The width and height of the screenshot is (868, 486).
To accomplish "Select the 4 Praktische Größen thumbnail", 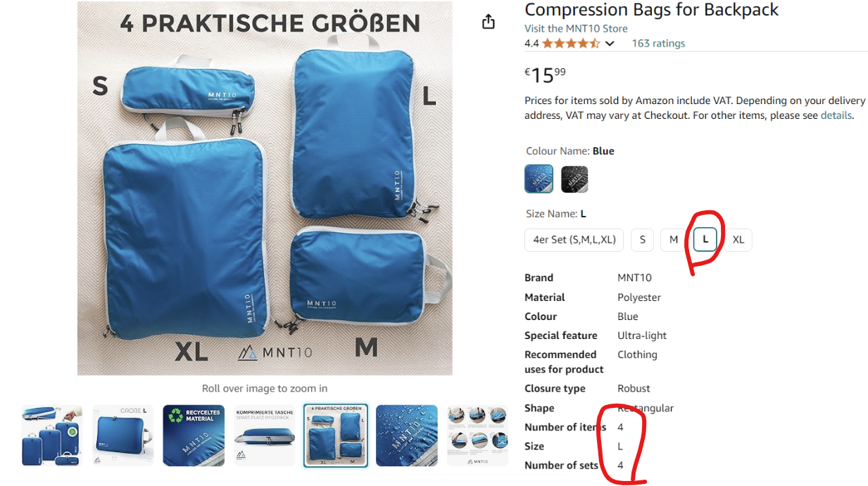I will [x=336, y=435].
